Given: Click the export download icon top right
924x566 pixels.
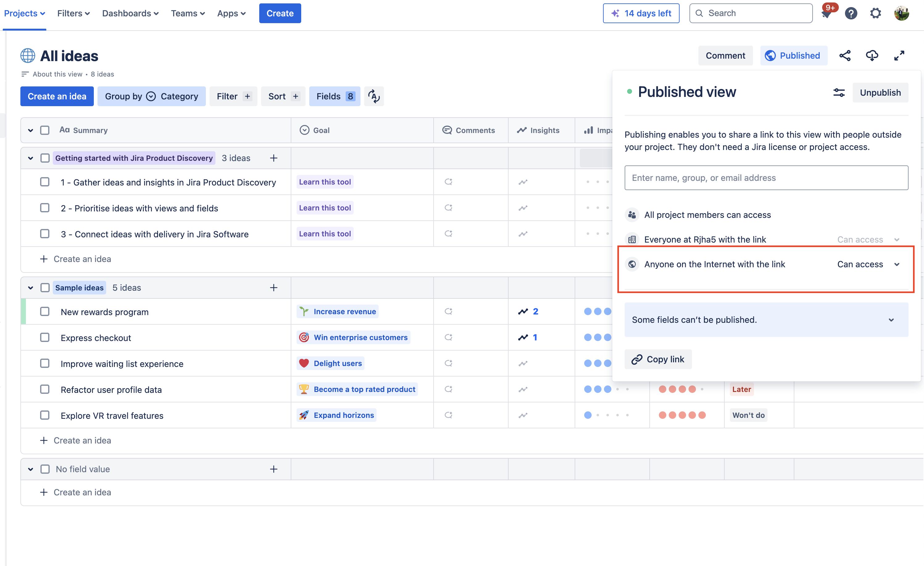Looking at the screenshot, I should (x=872, y=56).
